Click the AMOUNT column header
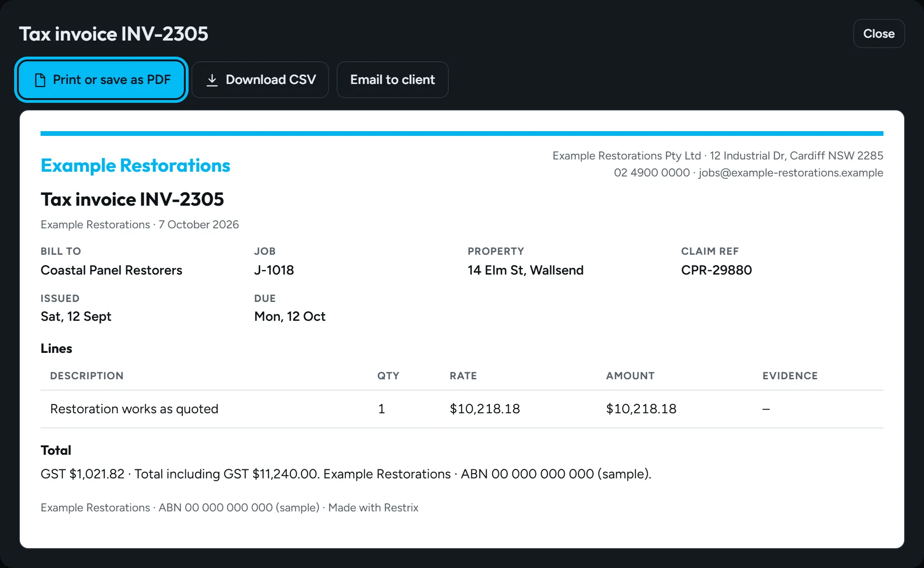 click(x=630, y=376)
